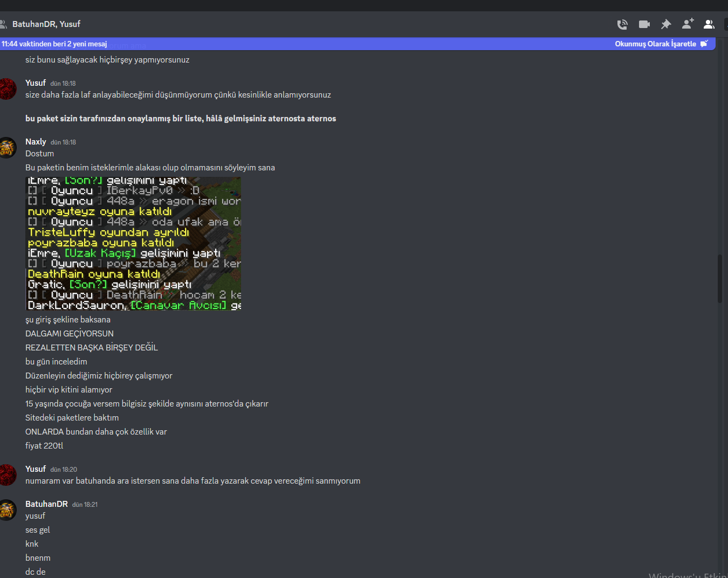Start a voice call with the group
Viewport: 728px width, 578px height.
(622, 24)
